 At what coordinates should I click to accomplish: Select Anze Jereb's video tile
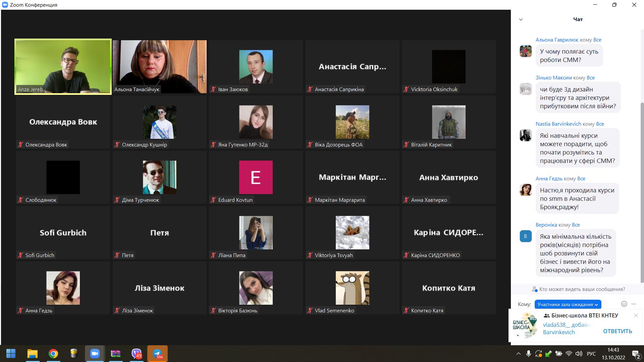coord(63,66)
